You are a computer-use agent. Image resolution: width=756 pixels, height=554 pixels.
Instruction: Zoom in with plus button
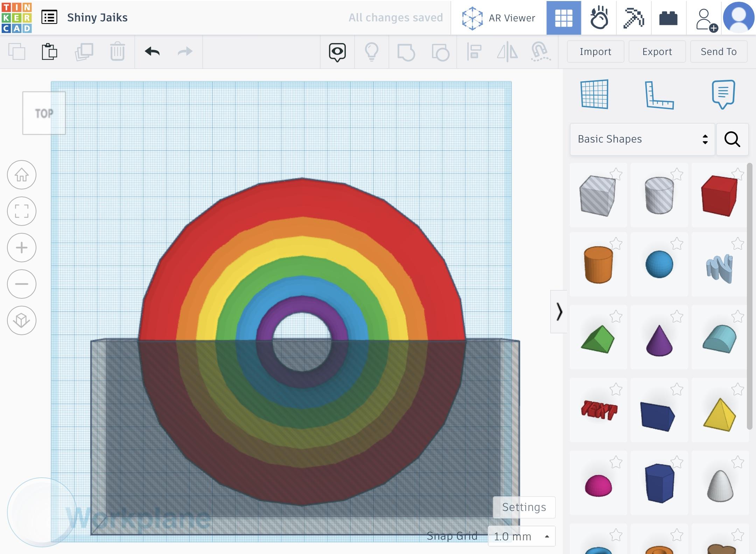pos(22,248)
